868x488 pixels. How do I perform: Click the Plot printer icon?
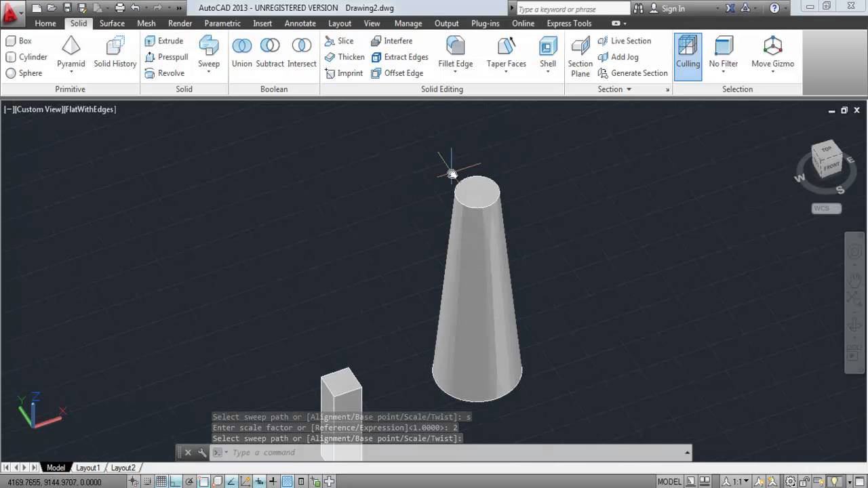click(120, 8)
